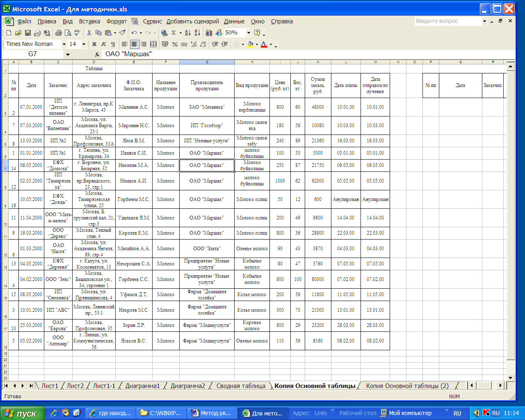The height and width of the screenshot is (420, 525).
Task: Click the Decrease Indent icon
Action: click(x=215, y=44)
